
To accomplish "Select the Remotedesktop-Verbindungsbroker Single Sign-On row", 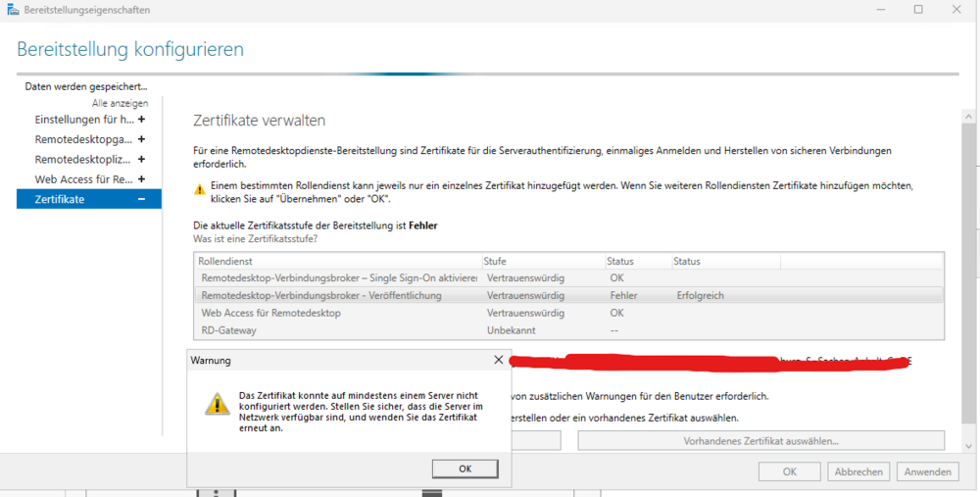I will point(339,278).
